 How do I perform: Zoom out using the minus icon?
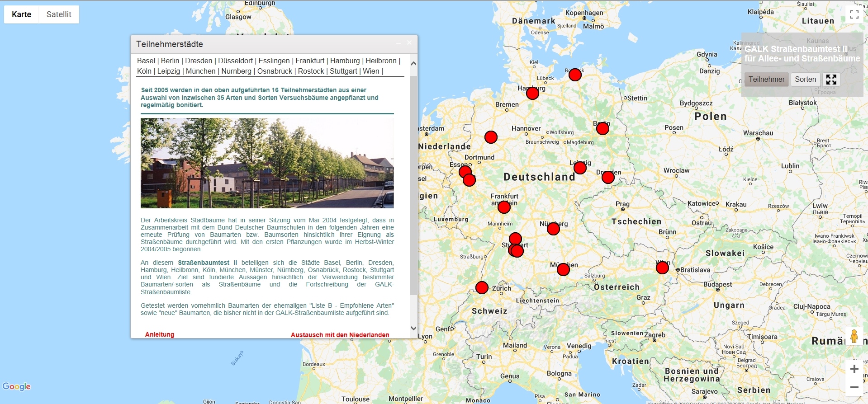854,387
